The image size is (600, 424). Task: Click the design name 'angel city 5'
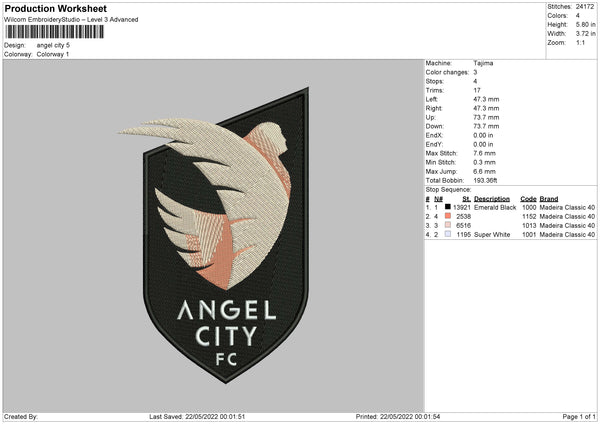click(x=53, y=45)
